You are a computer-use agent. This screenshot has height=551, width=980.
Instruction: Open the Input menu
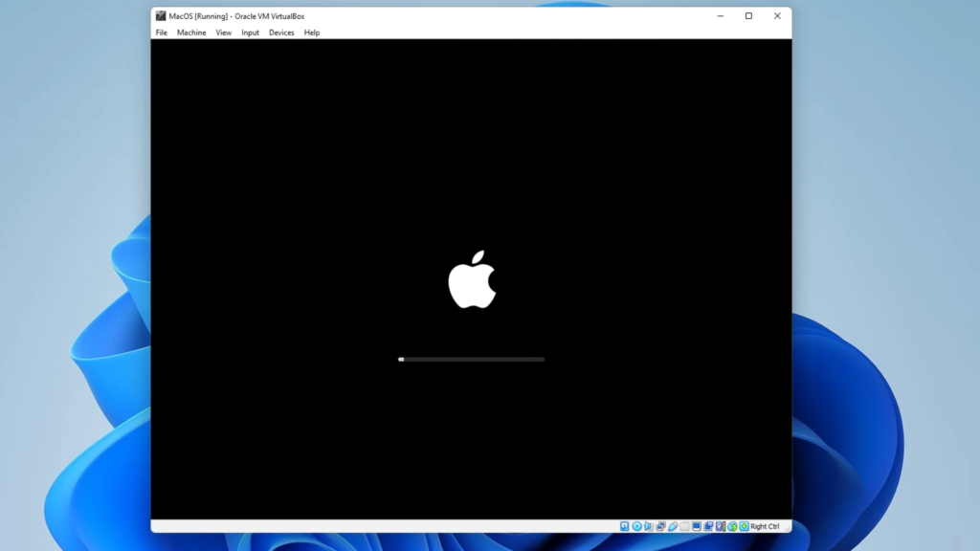[250, 33]
